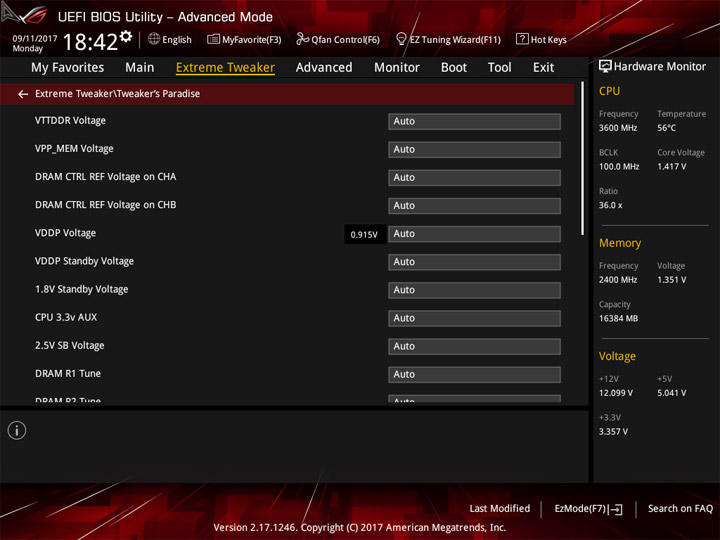720x540 pixels.
Task: Click Memory voltage 1.351 V value
Action: tap(671, 280)
